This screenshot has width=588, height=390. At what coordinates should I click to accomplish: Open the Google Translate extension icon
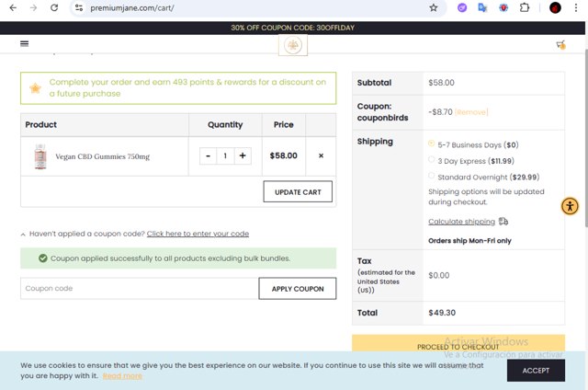[482, 7]
